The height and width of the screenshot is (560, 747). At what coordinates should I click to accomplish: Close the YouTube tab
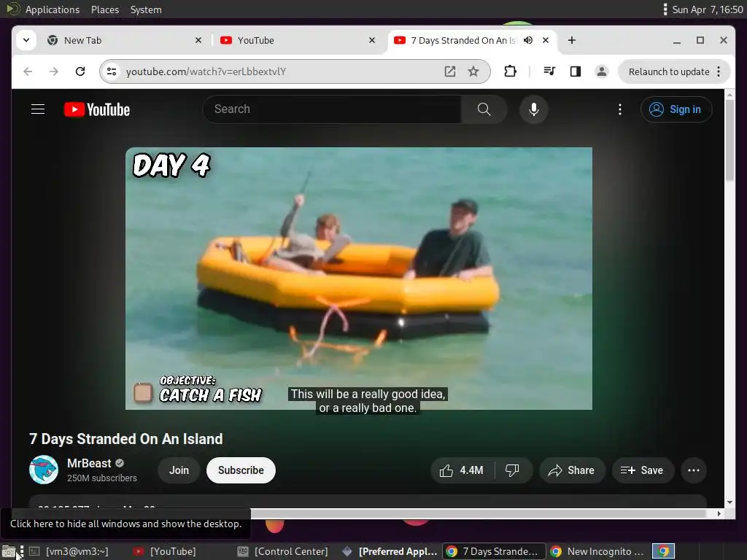(372, 41)
